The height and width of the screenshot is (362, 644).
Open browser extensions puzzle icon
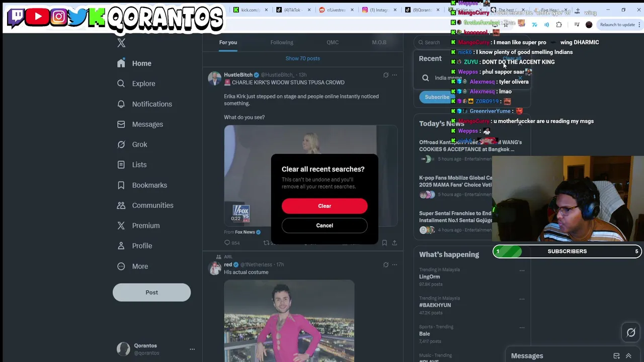click(x=559, y=25)
